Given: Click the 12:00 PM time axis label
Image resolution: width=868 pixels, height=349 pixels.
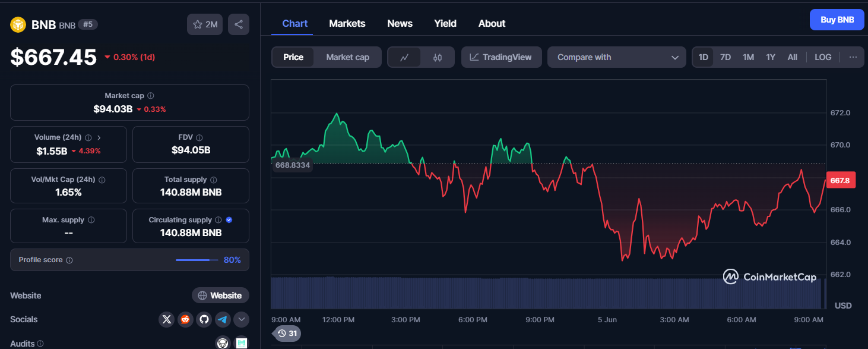Looking at the screenshot, I should click(338, 320).
